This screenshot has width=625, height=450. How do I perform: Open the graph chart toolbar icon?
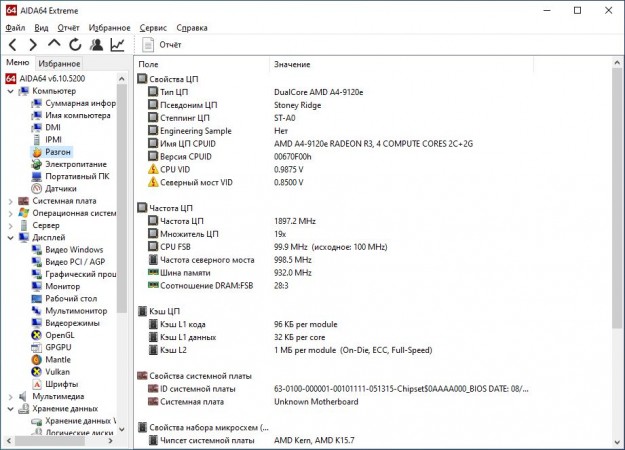pos(118,45)
